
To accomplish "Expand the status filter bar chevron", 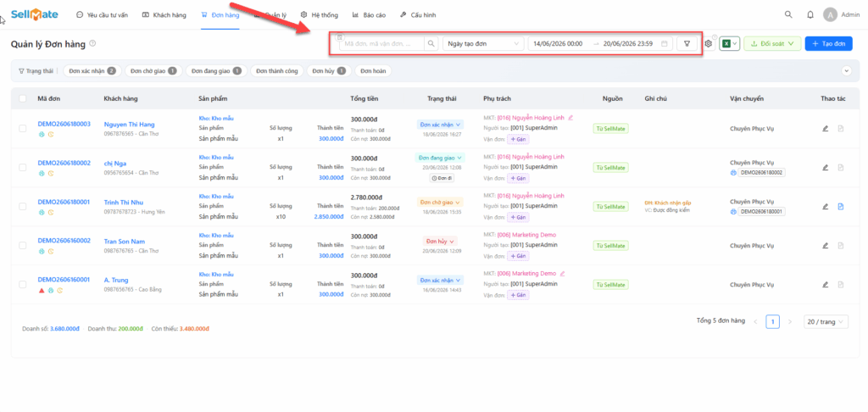I will [x=846, y=71].
